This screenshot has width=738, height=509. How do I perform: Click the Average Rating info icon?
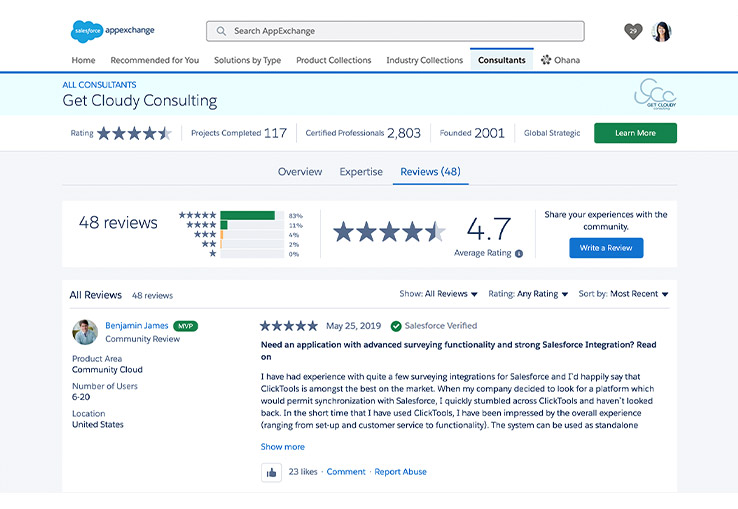pyautogui.click(x=519, y=254)
